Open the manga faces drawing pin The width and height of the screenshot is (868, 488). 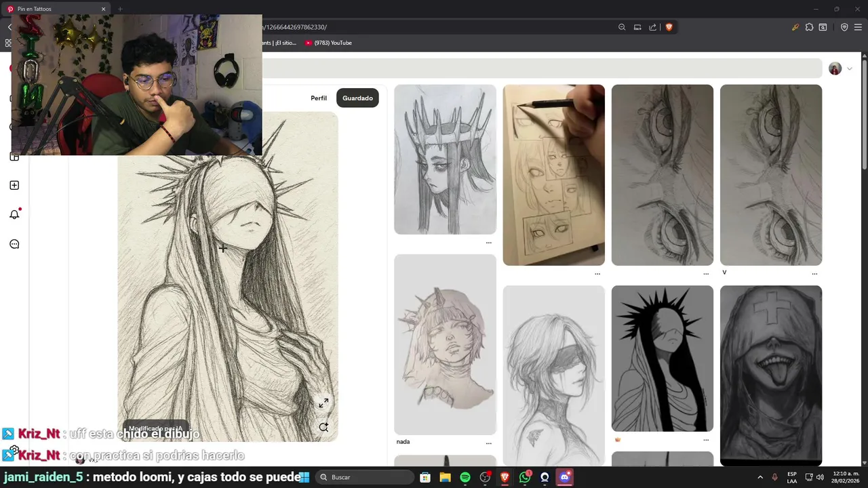pyautogui.click(x=553, y=175)
